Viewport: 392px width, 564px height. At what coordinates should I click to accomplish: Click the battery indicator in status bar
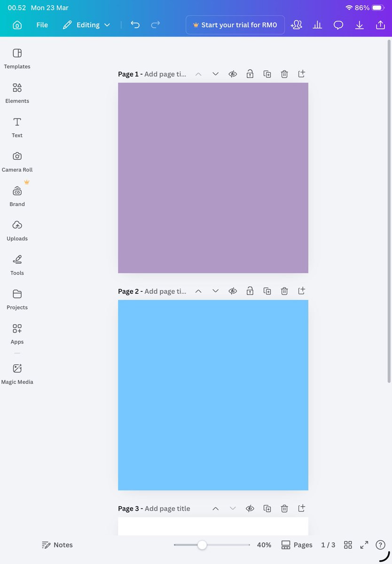pyautogui.click(x=378, y=8)
